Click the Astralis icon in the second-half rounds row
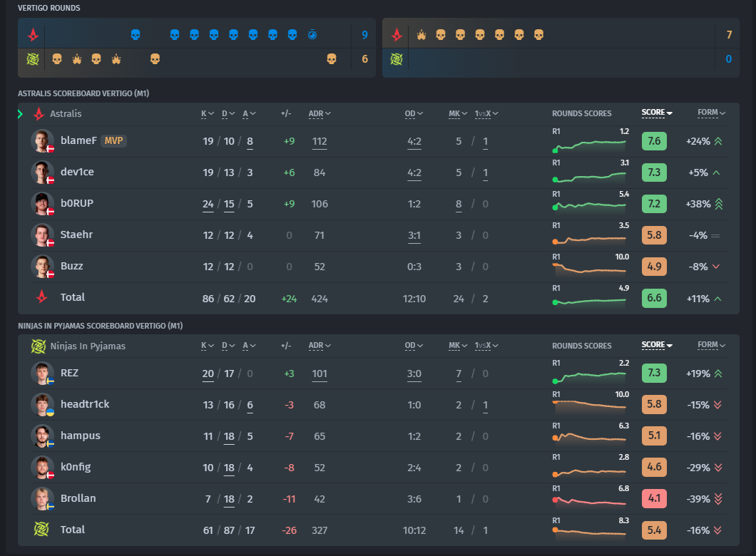The height and width of the screenshot is (556, 756). click(x=397, y=35)
